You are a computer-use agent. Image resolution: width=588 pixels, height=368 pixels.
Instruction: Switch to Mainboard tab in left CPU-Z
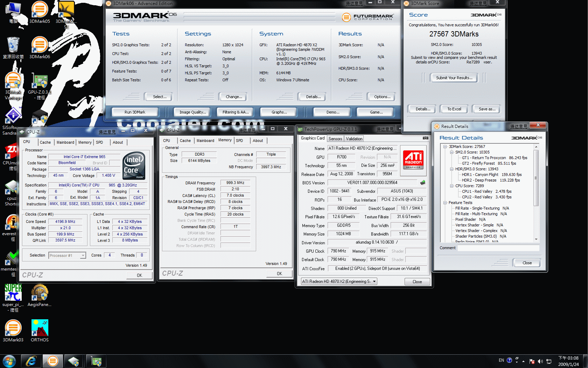click(65, 142)
